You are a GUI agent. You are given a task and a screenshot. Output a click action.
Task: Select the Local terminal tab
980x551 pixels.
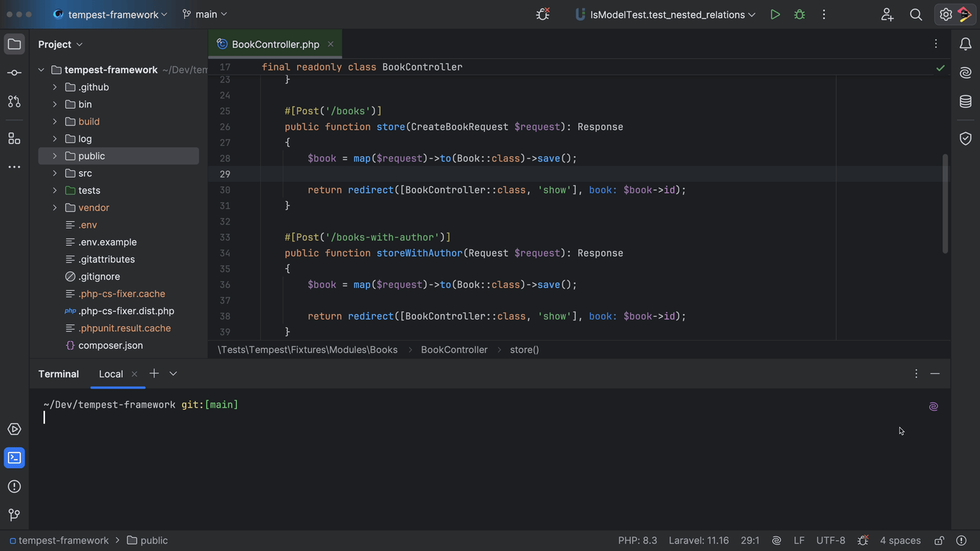[x=111, y=374]
